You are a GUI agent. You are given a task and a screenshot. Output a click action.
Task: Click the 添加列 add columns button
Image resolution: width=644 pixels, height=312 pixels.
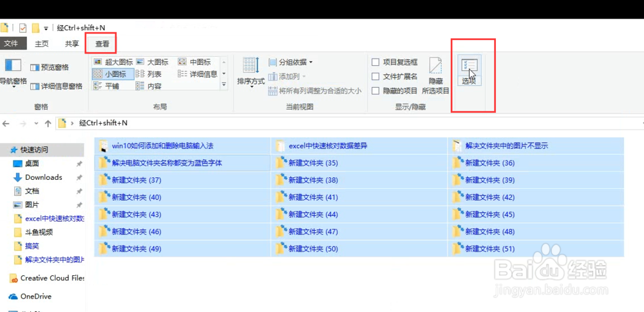[x=287, y=77]
